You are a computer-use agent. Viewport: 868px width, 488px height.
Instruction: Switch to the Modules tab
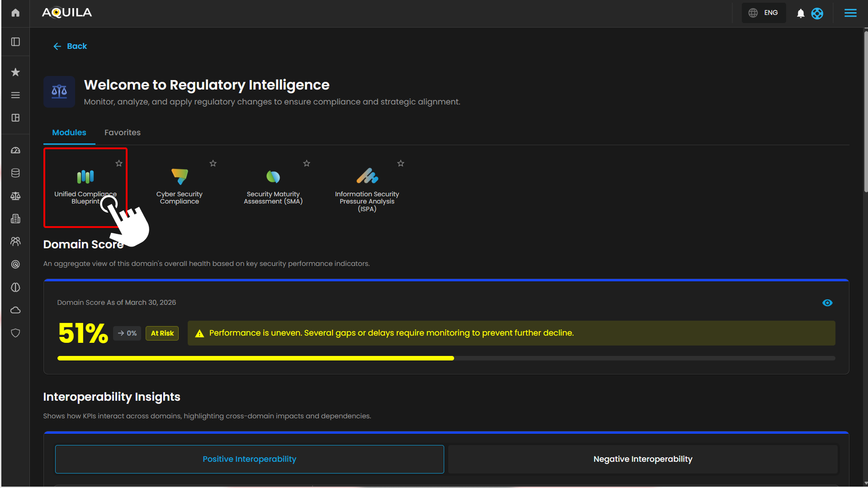tap(69, 133)
